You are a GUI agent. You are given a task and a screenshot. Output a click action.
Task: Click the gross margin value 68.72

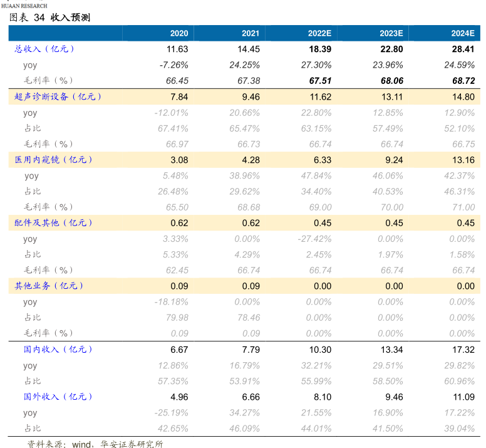click(x=463, y=81)
